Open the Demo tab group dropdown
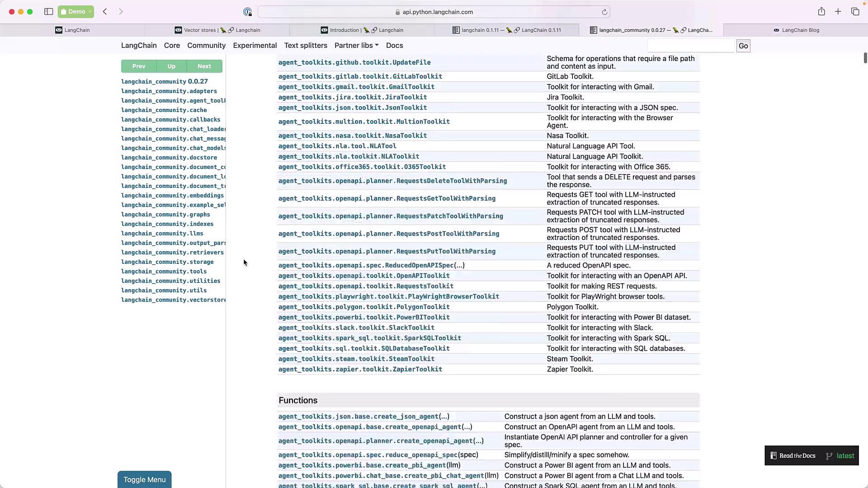 click(76, 12)
